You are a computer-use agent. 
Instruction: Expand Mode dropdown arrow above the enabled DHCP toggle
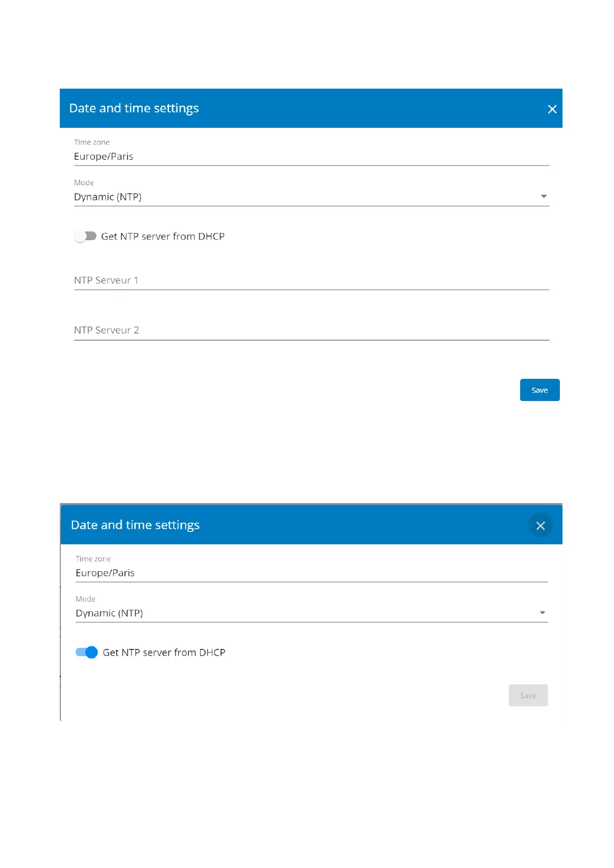click(542, 613)
